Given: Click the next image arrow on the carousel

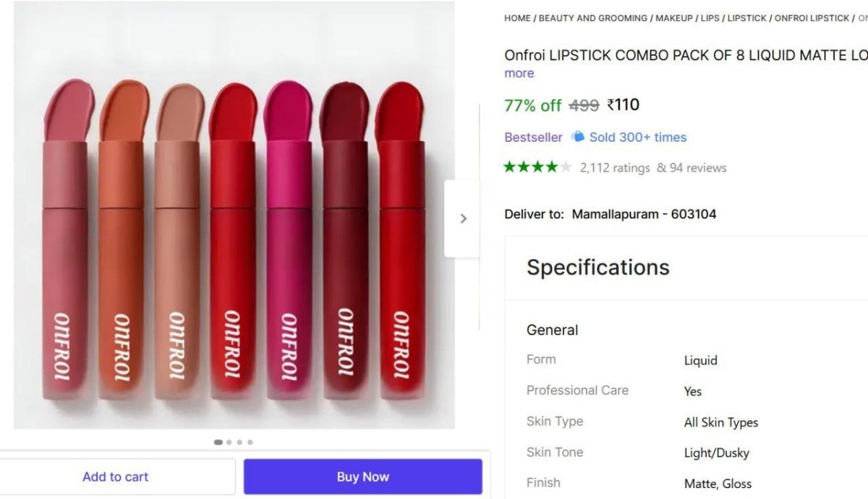Looking at the screenshot, I should [463, 218].
